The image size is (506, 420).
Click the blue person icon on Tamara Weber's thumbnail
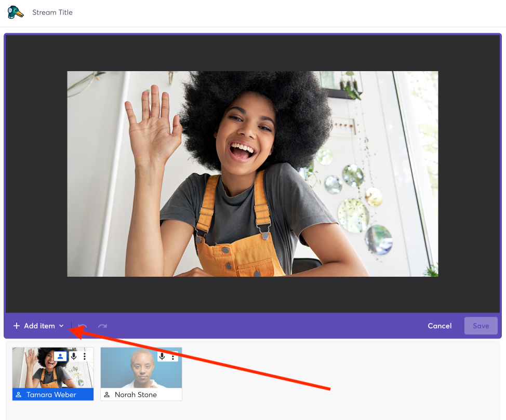click(60, 357)
